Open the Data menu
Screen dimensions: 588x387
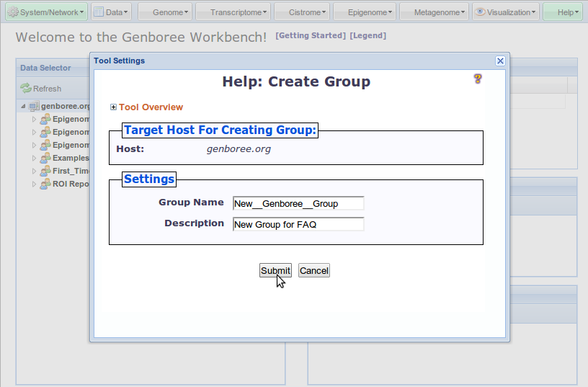(112, 12)
